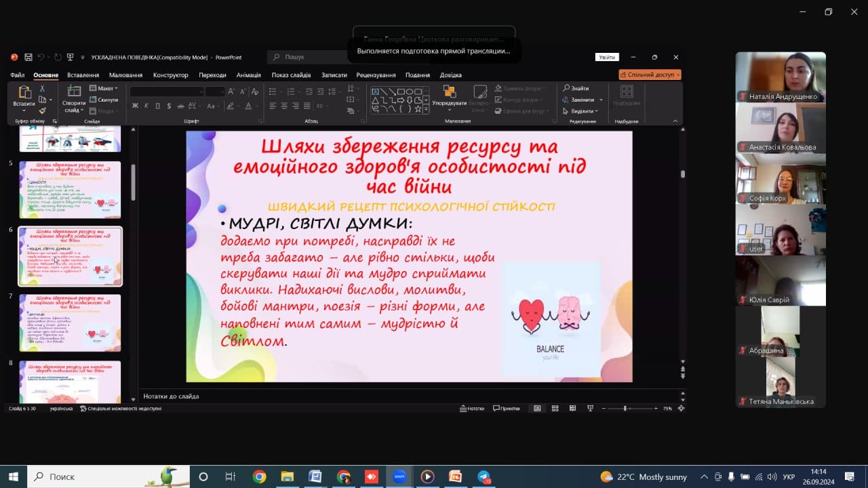Click the Спільний доступ share button

(x=650, y=75)
